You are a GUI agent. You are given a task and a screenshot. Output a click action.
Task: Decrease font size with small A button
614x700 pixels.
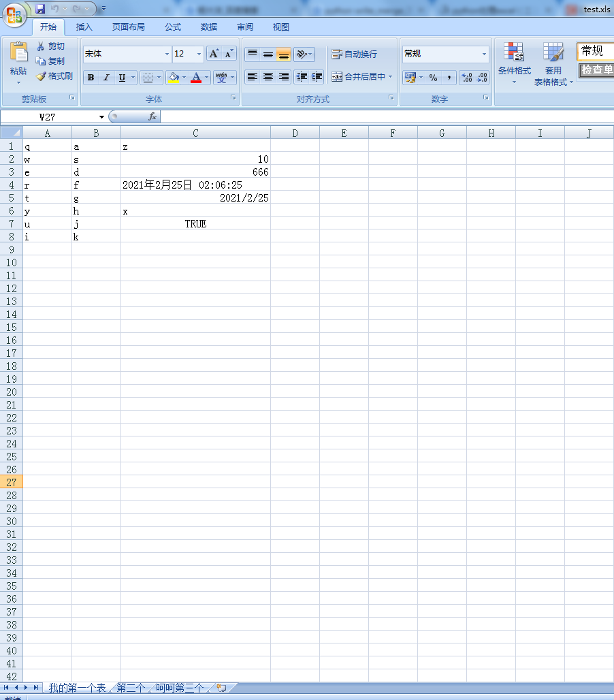(x=229, y=54)
